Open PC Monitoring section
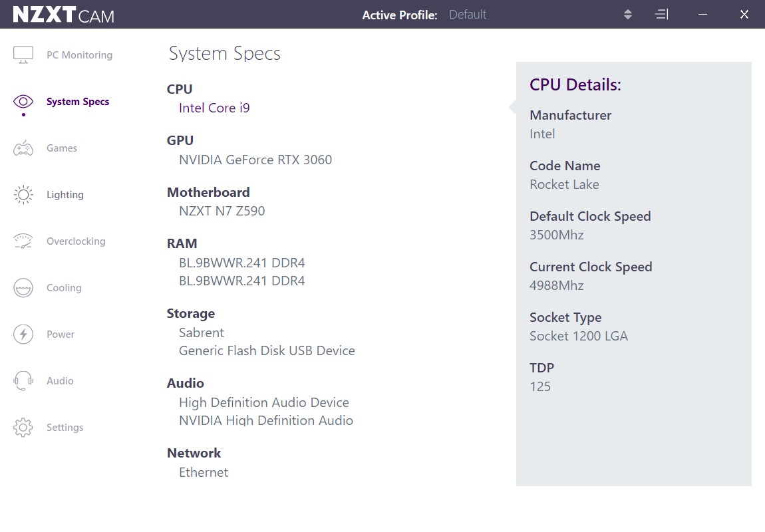The image size is (765, 532). (x=80, y=55)
